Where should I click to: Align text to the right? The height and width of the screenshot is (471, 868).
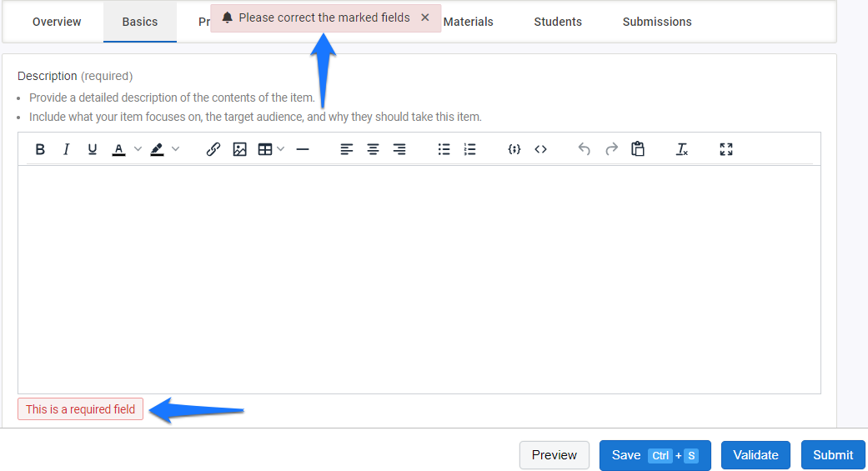click(x=399, y=149)
